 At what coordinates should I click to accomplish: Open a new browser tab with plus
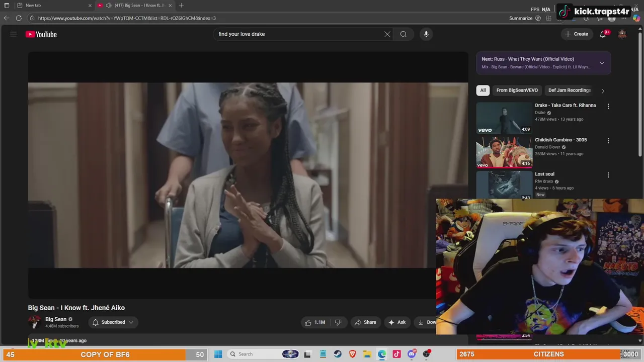coord(181,6)
